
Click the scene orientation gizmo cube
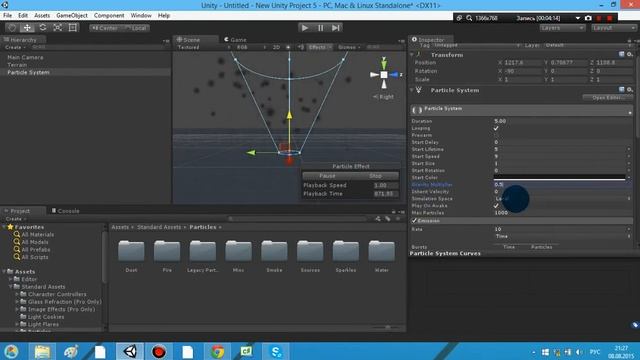[x=384, y=75]
